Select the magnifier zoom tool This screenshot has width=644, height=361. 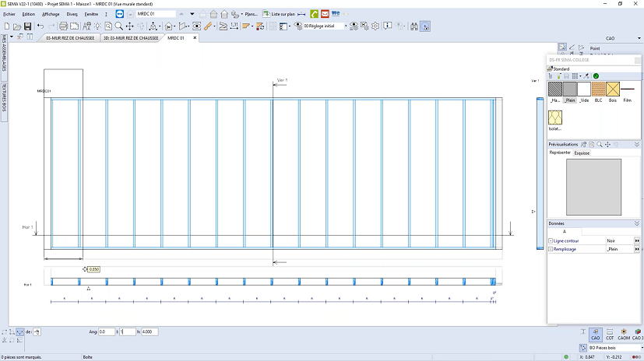coord(119,26)
